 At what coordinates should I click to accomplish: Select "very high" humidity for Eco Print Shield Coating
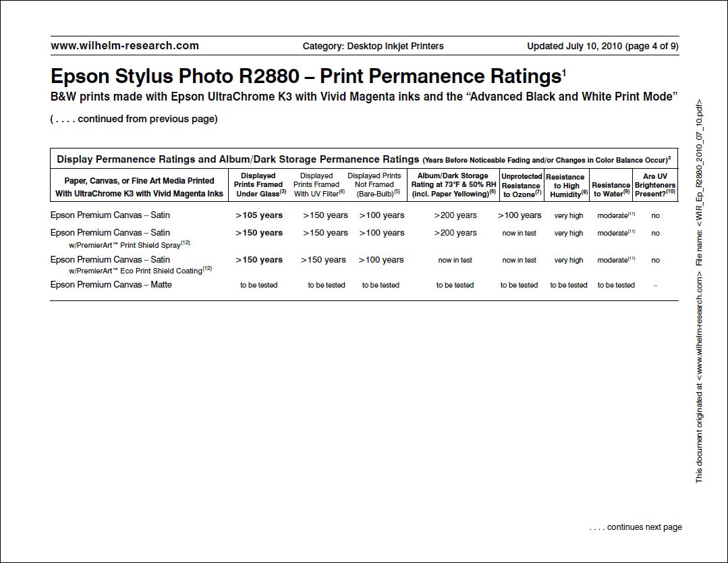569,260
